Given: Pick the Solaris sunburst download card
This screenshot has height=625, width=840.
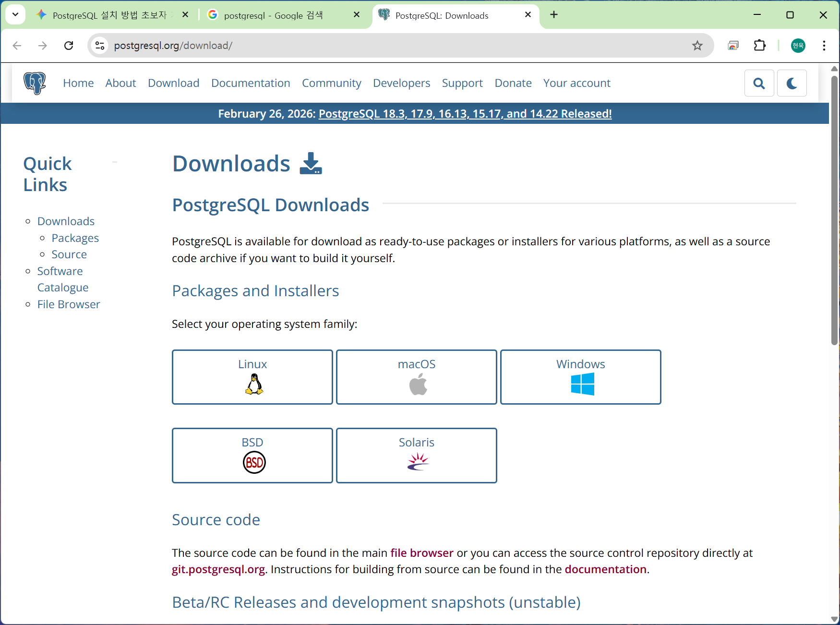Looking at the screenshot, I should pyautogui.click(x=417, y=455).
